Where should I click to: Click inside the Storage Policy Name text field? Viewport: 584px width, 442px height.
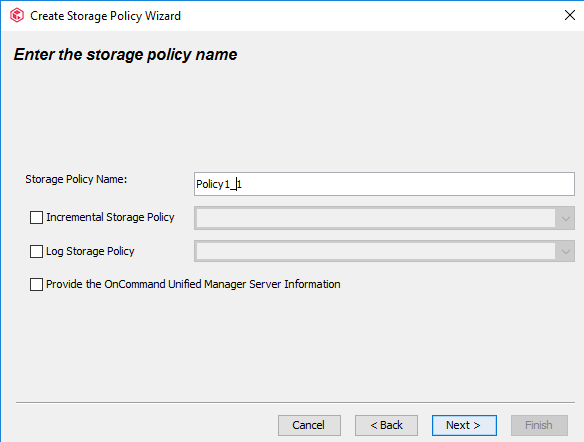(384, 184)
